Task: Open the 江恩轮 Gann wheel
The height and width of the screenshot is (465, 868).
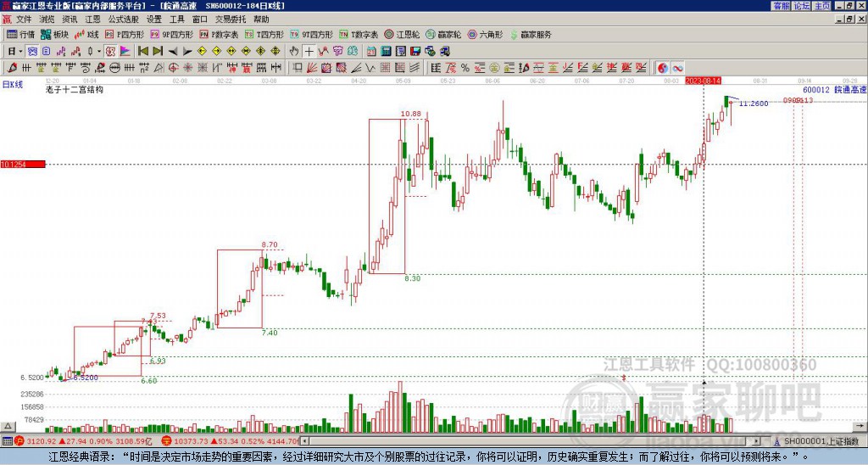Action: coord(402,34)
